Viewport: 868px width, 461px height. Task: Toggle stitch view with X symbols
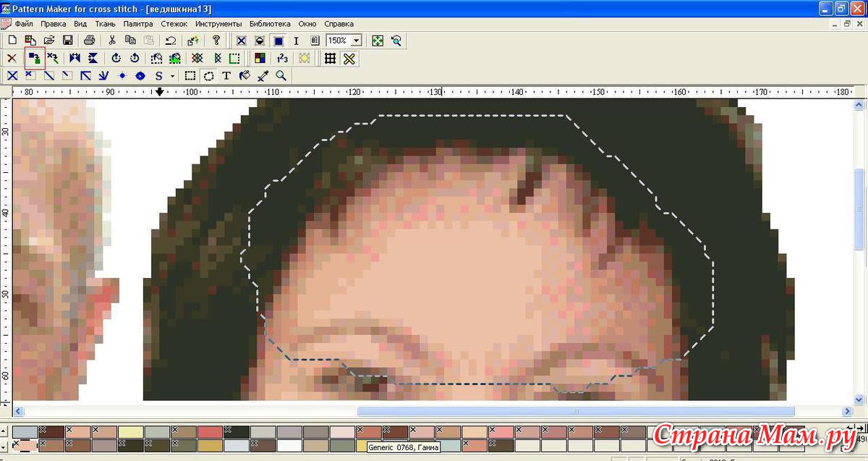click(241, 41)
